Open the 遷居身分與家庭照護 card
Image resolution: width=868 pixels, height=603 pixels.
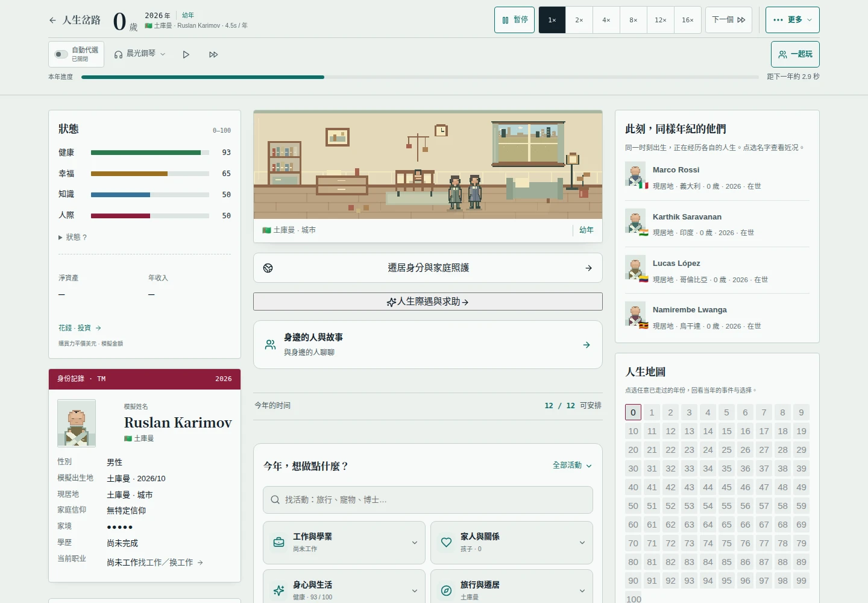[x=428, y=268]
